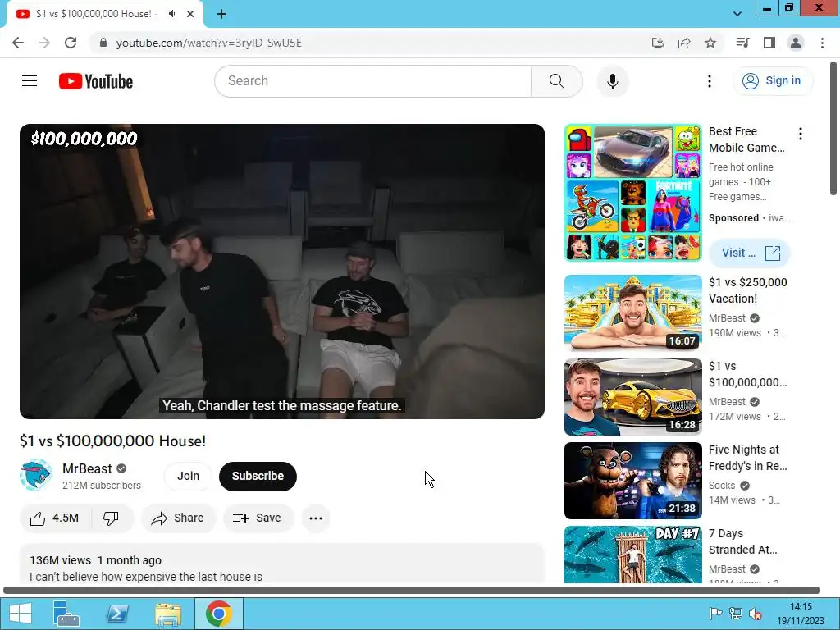The width and height of the screenshot is (840, 630).
Task: Launch PowerShell from the taskbar
Action: 117,613
